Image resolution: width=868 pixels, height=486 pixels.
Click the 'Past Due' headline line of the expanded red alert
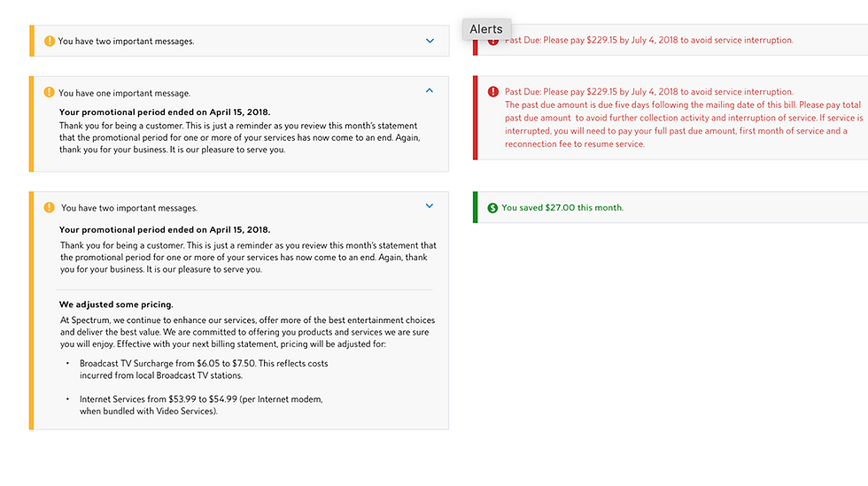[648, 92]
